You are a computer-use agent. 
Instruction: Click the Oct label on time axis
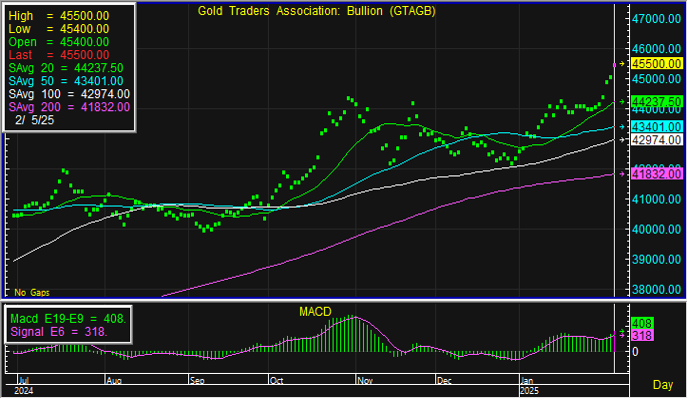[276, 380]
